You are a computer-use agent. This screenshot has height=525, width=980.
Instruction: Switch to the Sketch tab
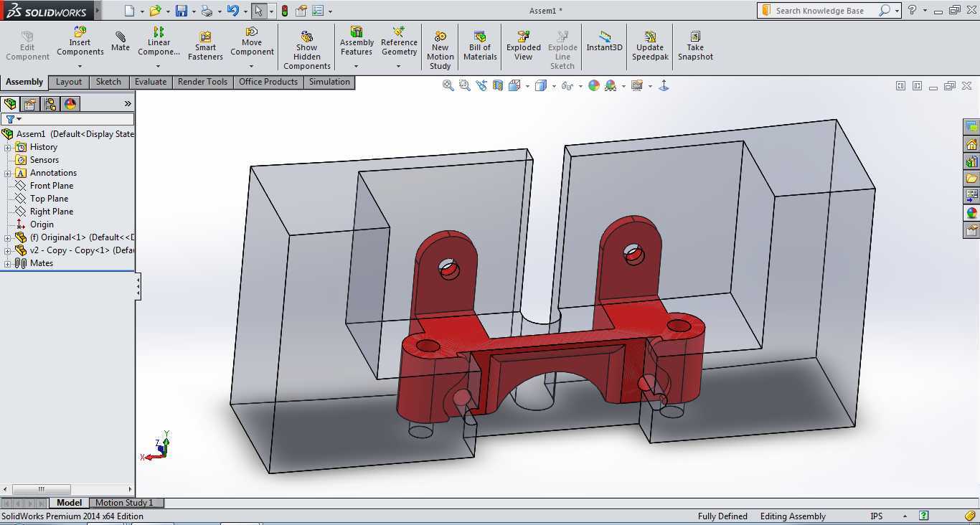pyautogui.click(x=108, y=82)
